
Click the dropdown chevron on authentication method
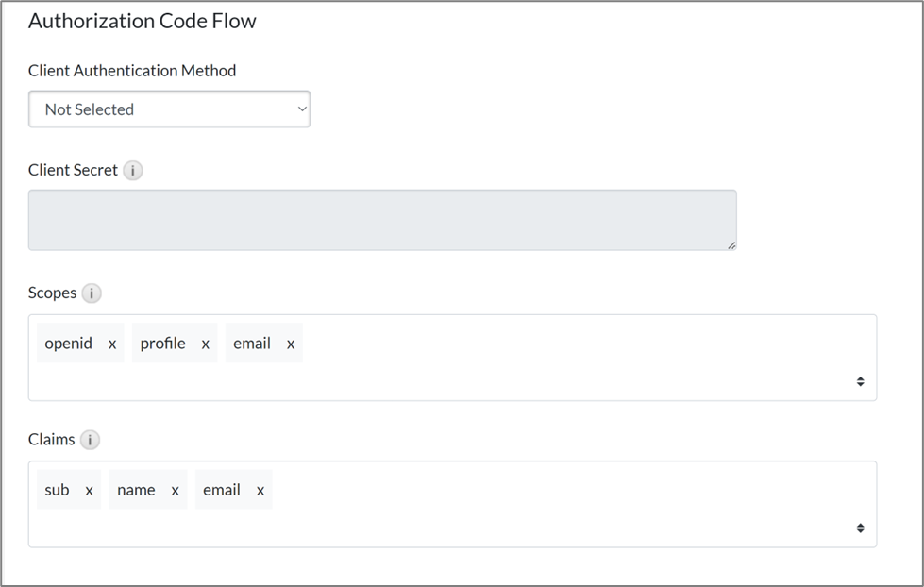click(301, 109)
